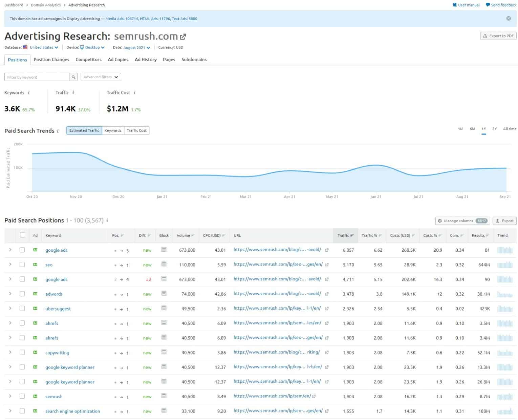Click info icon beside Paid Search Positions

107,220
